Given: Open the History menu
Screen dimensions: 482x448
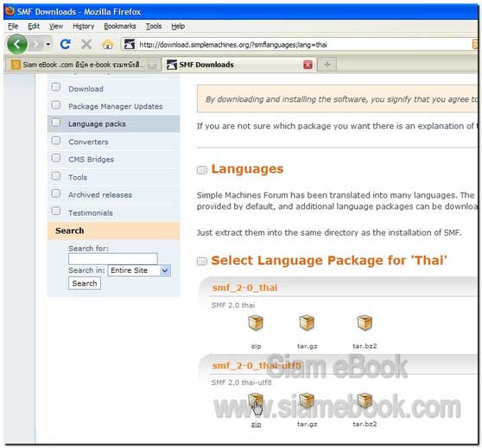Looking at the screenshot, I should pos(83,27).
